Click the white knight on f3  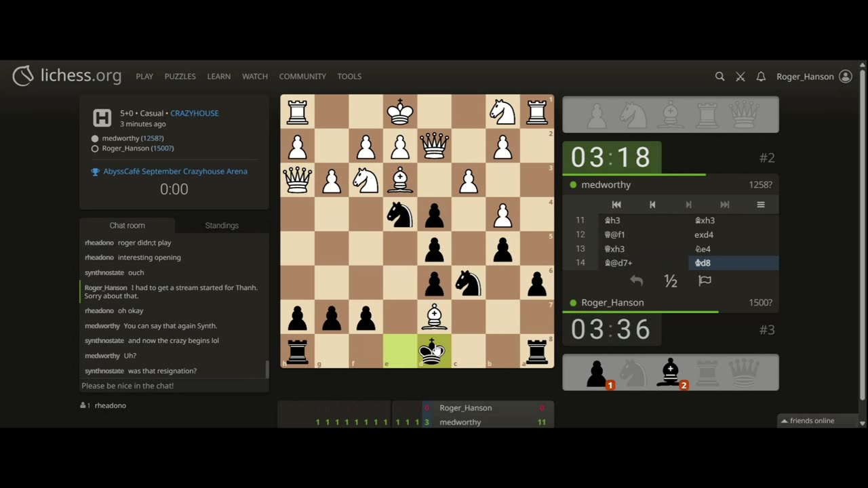pos(366,180)
